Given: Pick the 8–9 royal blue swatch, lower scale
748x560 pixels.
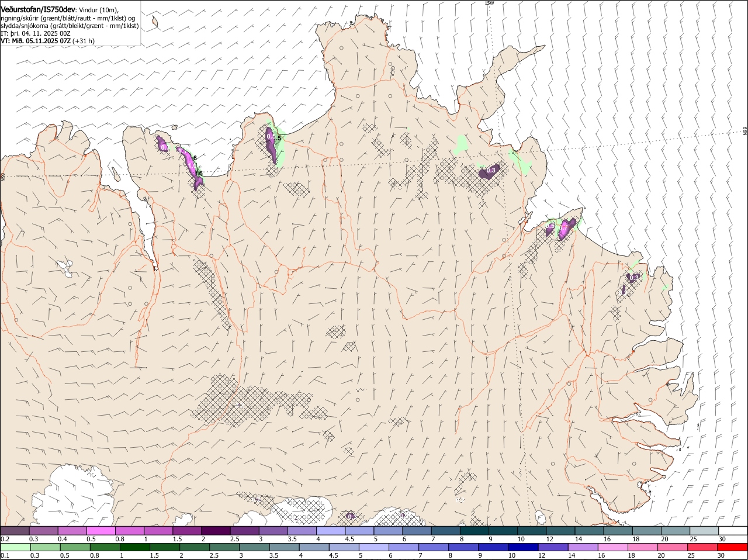Looking at the screenshot, I should tap(463, 548).
